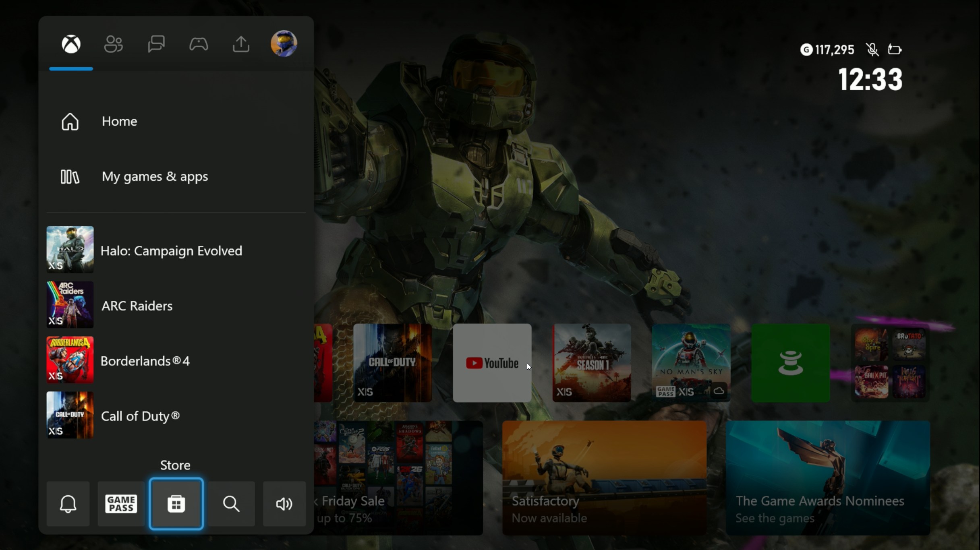This screenshot has width=980, height=550.
Task: Switch to the Chats tab
Action: tap(156, 44)
